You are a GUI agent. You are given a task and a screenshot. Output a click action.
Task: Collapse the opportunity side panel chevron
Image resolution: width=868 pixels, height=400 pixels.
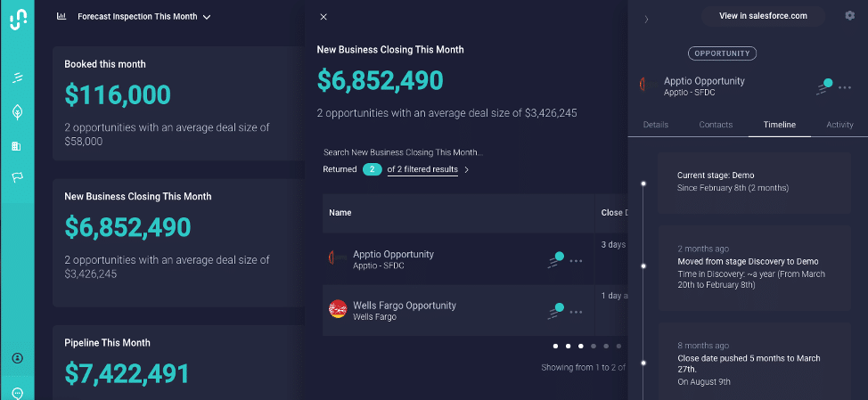click(647, 20)
